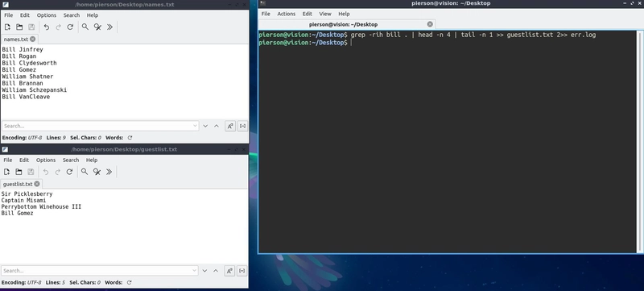Image resolution: width=644 pixels, height=291 pixels.
Task: Find next match in guestlist.txt search bar
Action: 204,271
